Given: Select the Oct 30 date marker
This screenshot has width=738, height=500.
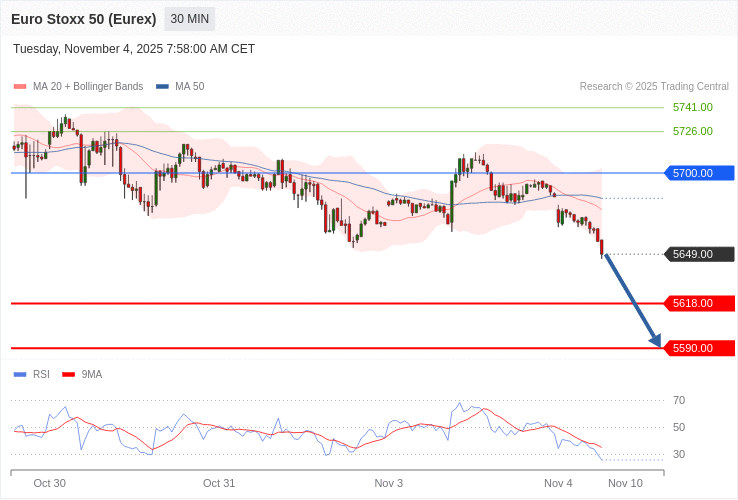Looking at the screenshot, I should tap(49, 483).
